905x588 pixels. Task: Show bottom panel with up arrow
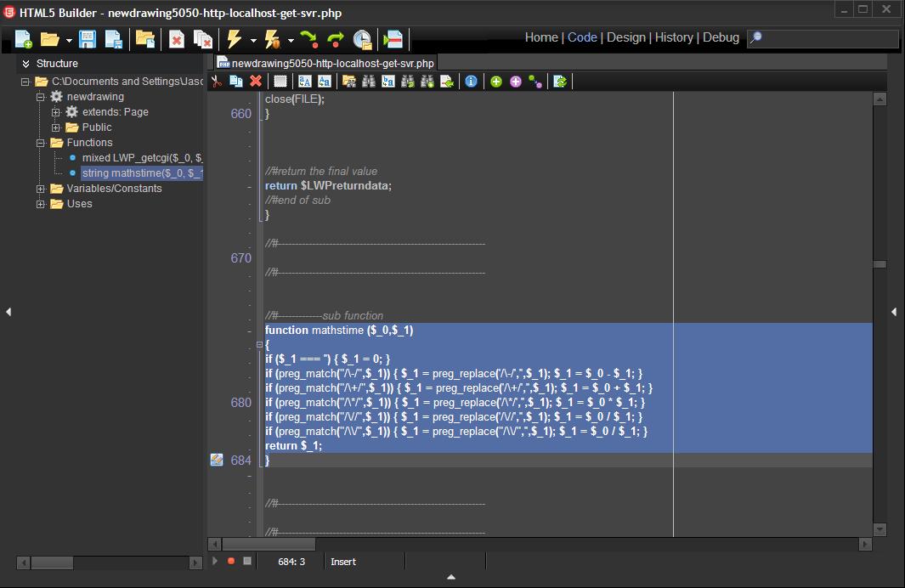pos(451,576)
